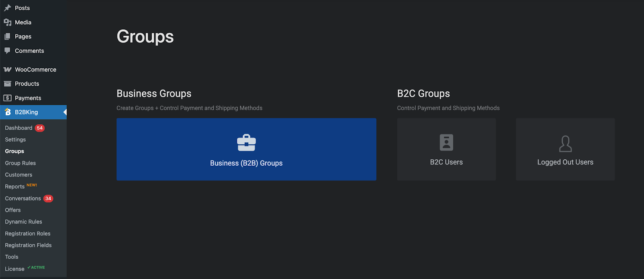Click the Payments dollar icon
Image resolution: width=644 pixels, height=279 pixels.
[x=8, y=98]
